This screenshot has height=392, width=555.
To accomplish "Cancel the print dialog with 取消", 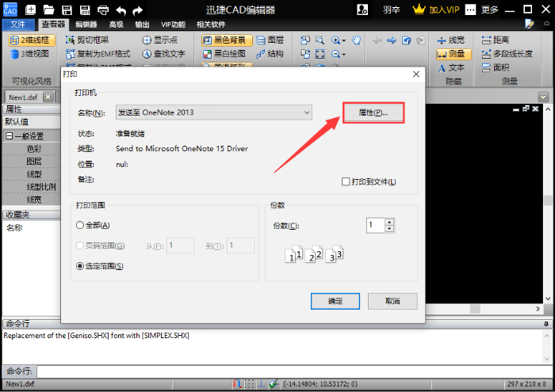I will [392, 301].
